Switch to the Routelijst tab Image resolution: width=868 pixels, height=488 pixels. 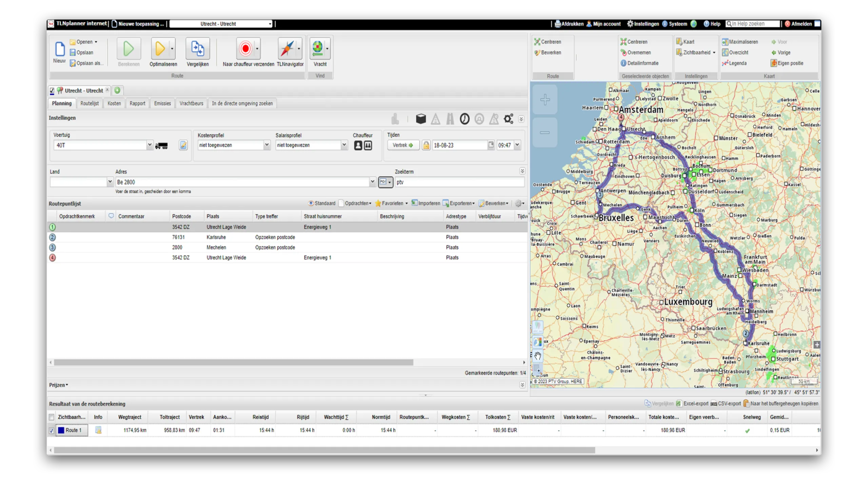90,103
